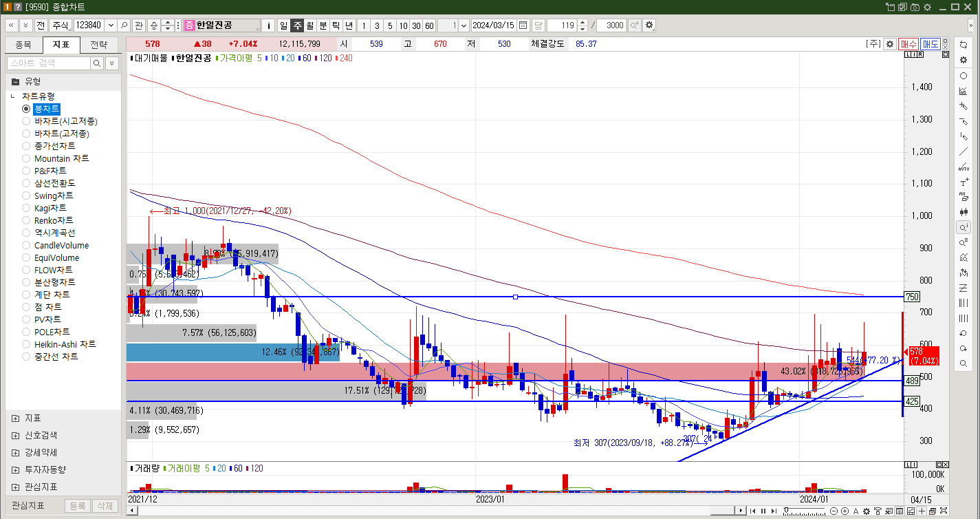Image resolution: width=980 pixels, height=519 pixels.
Task: Click zoom-out minus circle below chart
Action: click(834, 511)
